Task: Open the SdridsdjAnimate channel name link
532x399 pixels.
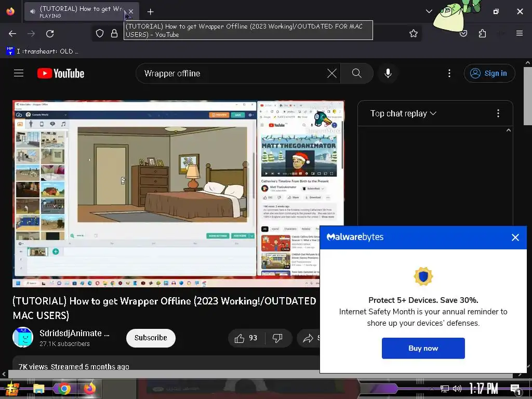Action: tap(74, 333)
